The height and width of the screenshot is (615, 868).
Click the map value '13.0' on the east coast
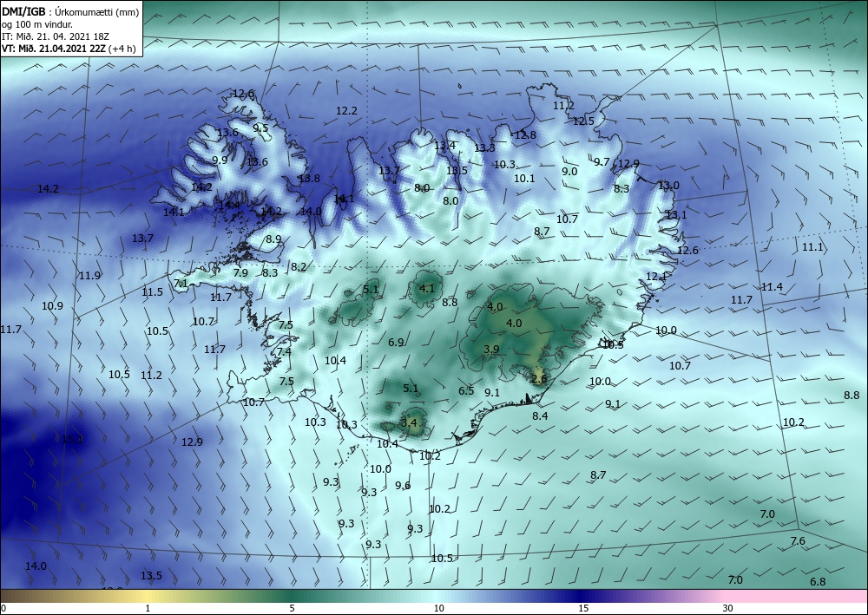coord(668,186)
